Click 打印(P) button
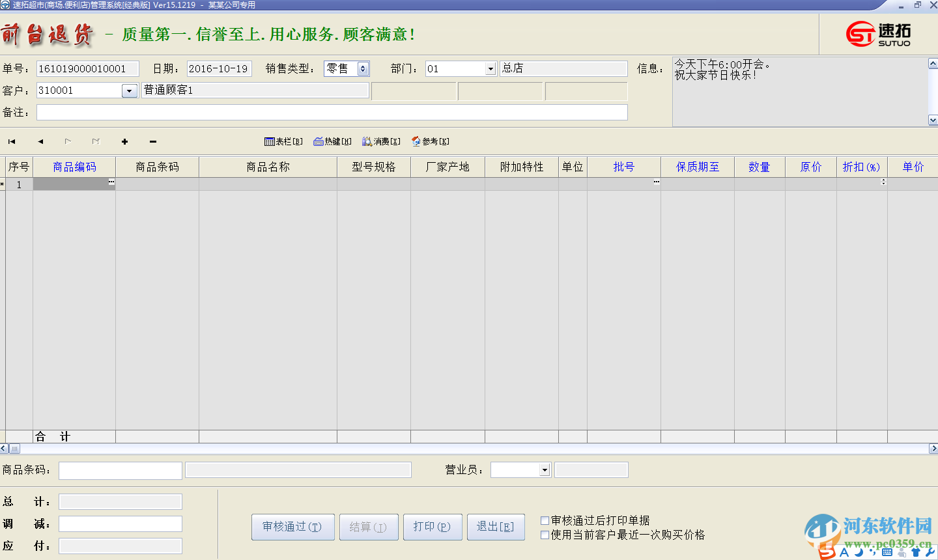The height and width of the screenshot is (560, 938). (433, 527)
